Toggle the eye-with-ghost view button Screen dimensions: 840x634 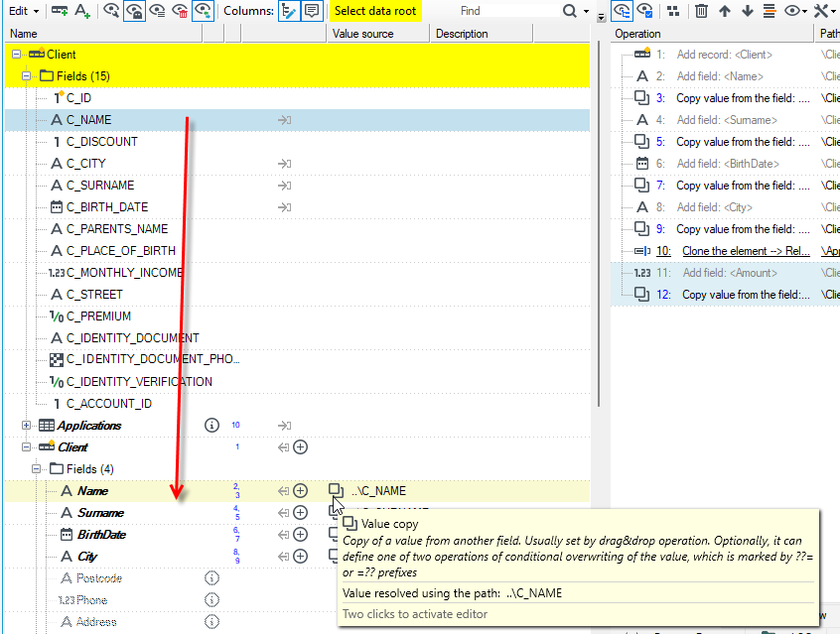134,11
